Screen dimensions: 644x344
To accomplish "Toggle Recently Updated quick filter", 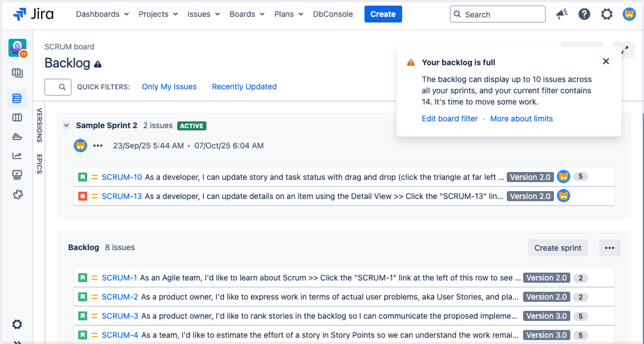I will click(x=244, y=87).
